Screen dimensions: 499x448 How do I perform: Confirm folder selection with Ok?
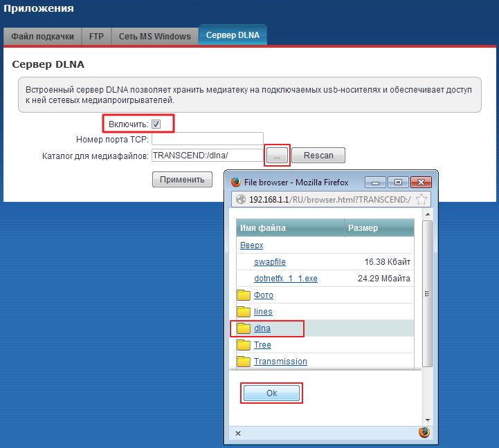(271, 393)
